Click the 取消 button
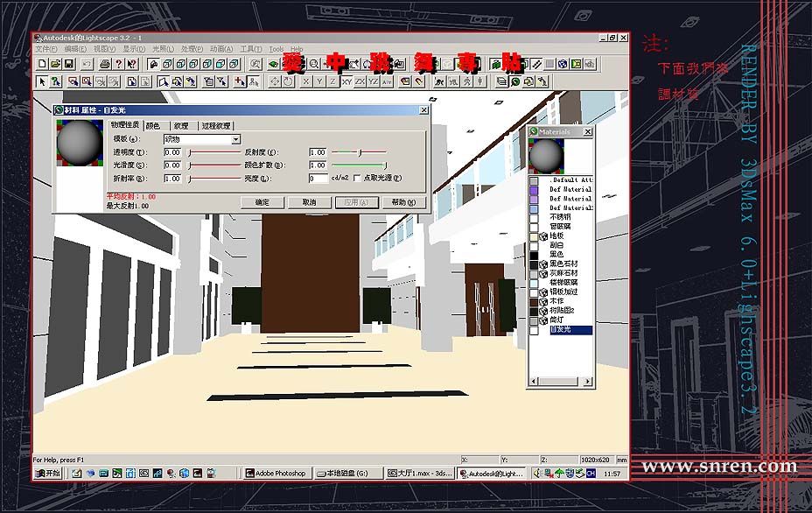This screenshot has width=812, height=513. (x=310, y=202)
